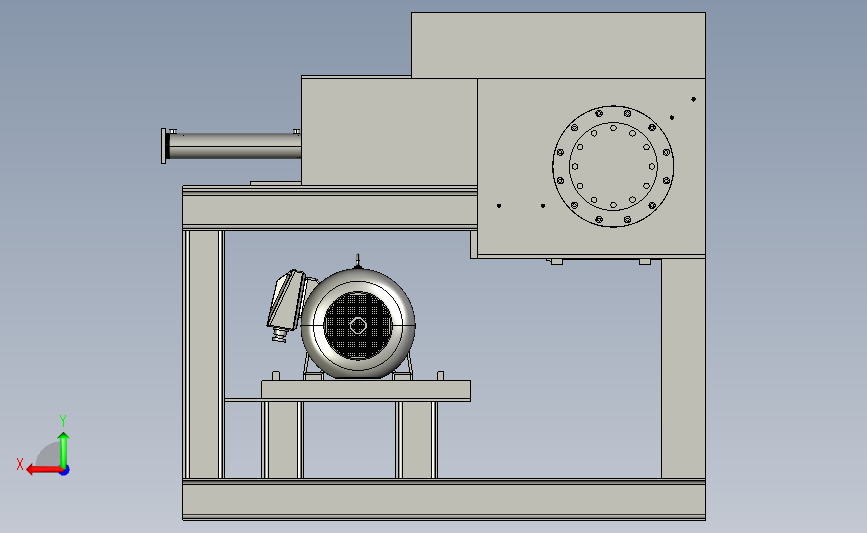
Task: Click the blue Z axis dot on triad
Action: pyautogui.click(x=65, y=471)
